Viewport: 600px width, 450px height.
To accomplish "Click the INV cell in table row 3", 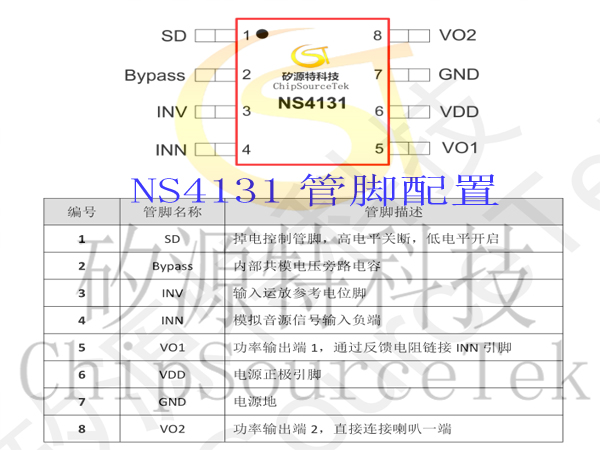I will click(x=172, y=293).
